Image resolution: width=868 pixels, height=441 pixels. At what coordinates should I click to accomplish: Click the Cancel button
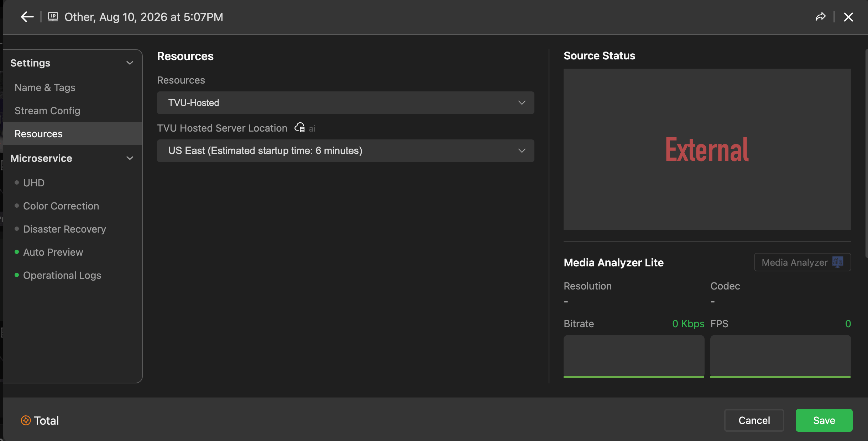(754, 420)
